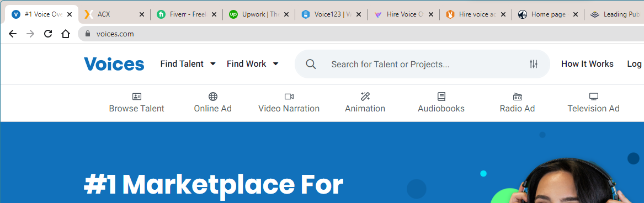Expand the Find Talent dropdown

188,63
